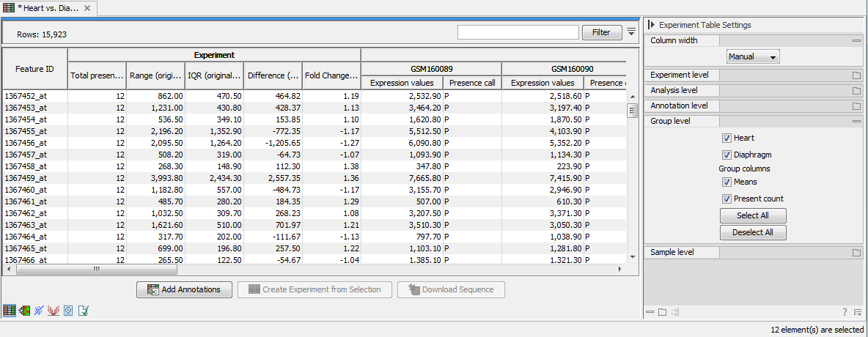Open the volcano plot view icon
868x337 pixels.
[54, 311]
